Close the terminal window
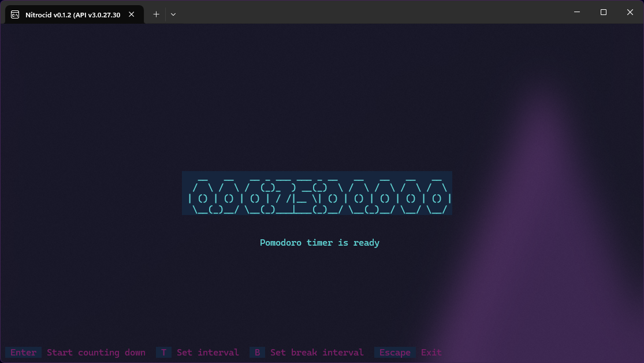 point(630,12)
